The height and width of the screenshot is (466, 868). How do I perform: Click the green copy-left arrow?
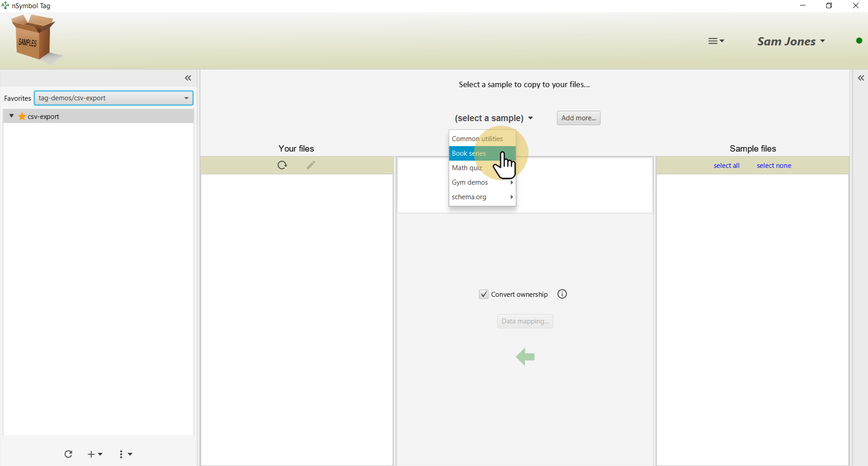pyautogui.click(x=526, y=357)
